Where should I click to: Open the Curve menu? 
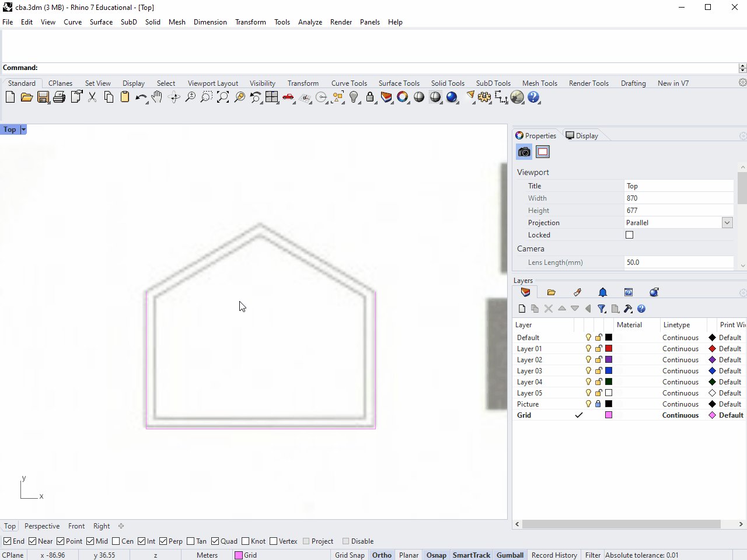(x=72, y=22)
